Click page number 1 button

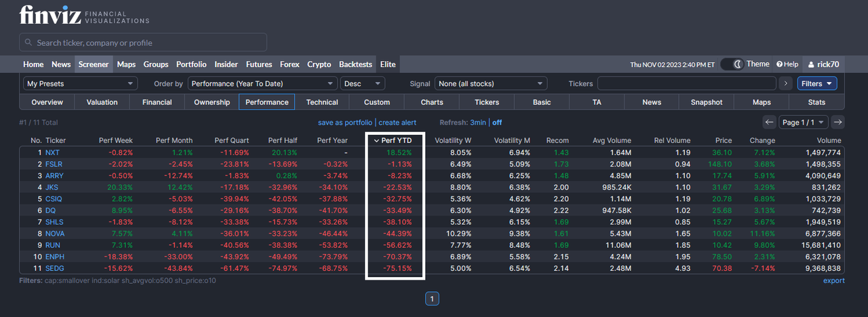click(x=433, y=298)
